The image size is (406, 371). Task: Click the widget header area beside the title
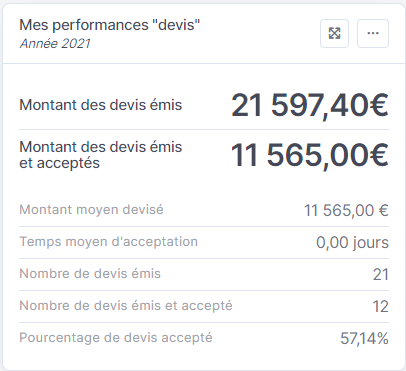(x=260, y=33)
